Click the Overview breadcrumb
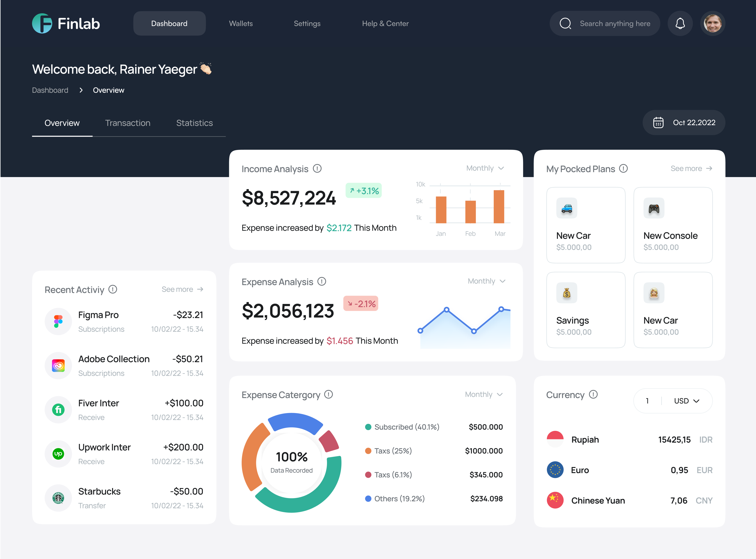 pos(108,90)
